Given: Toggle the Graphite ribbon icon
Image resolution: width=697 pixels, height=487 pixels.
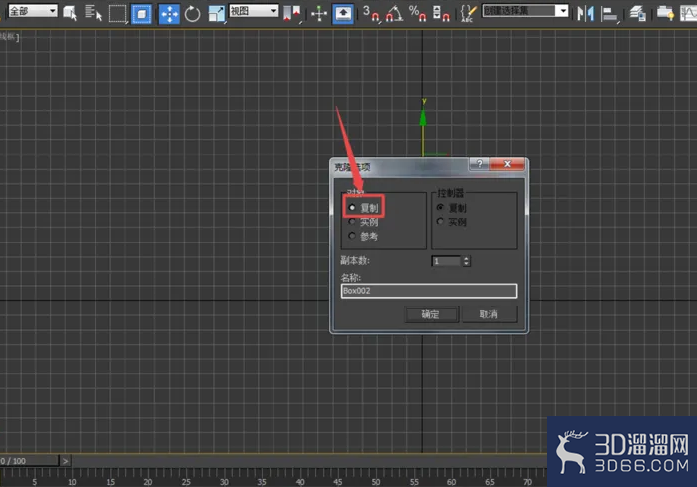Looking at the screenshot, I should (x=665, y=13).
